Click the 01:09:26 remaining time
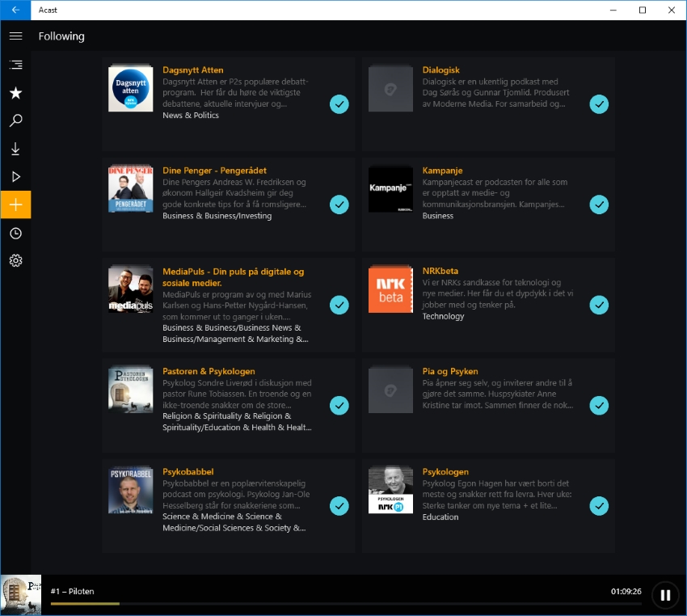687x616 pixels. pos(626,592)
